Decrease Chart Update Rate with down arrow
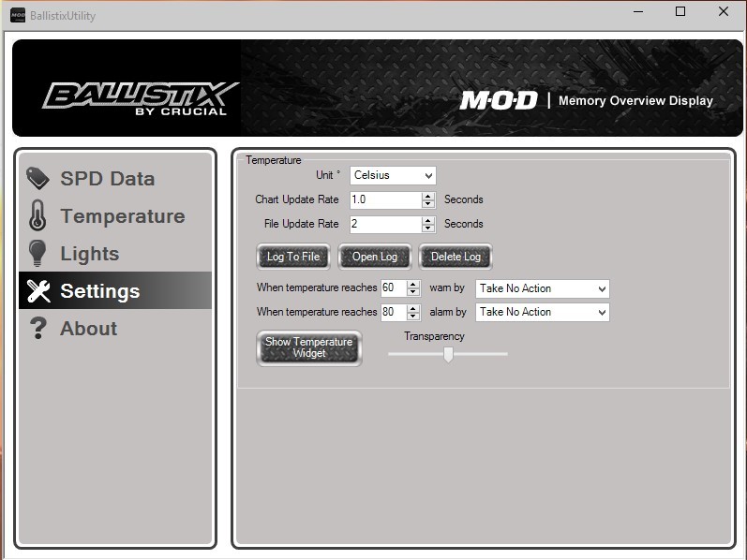Screen dimensions: 747x560 pyautogui.click(x=427, y=204)
